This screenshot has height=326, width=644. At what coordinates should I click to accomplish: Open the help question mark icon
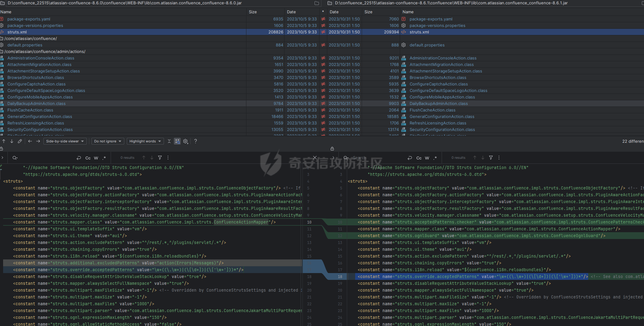(x=196, y=141)
